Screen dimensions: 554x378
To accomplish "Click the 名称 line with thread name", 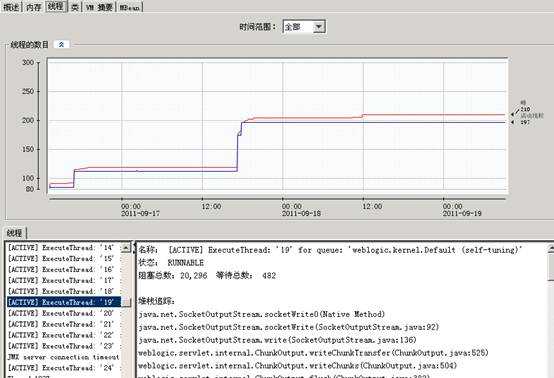I will (x=330, y=250).
